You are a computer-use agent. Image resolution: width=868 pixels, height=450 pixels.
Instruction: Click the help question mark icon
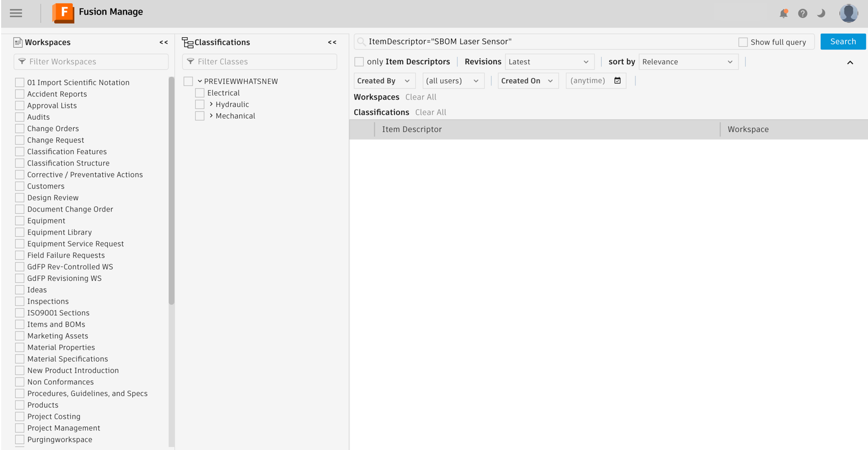pos(802,13)
